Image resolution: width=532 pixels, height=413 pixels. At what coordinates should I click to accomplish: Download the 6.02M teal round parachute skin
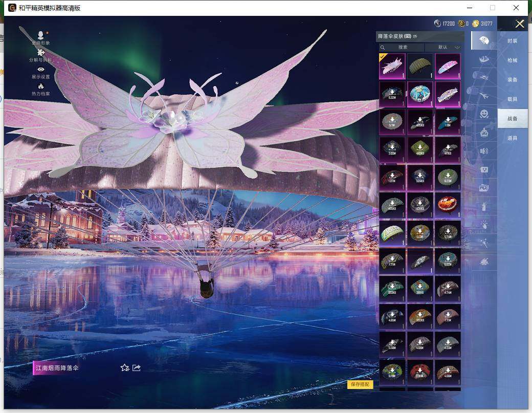pos(448,261)
